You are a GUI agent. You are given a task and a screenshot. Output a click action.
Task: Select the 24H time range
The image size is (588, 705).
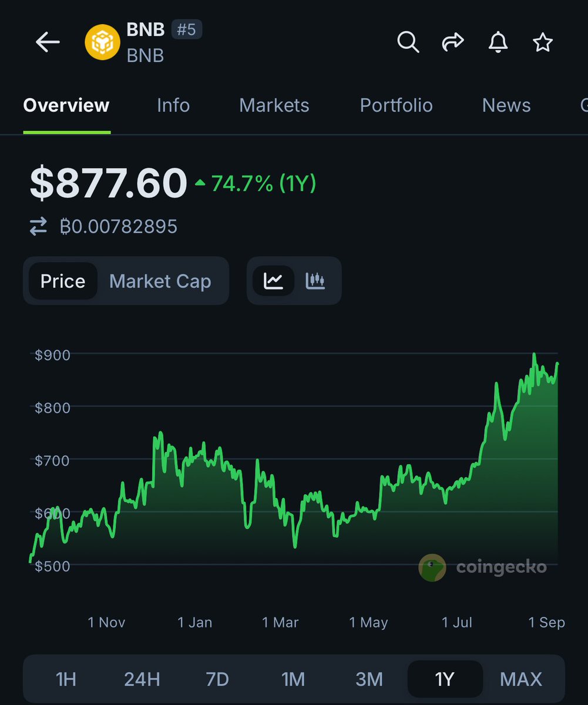[x=142, y=679]
